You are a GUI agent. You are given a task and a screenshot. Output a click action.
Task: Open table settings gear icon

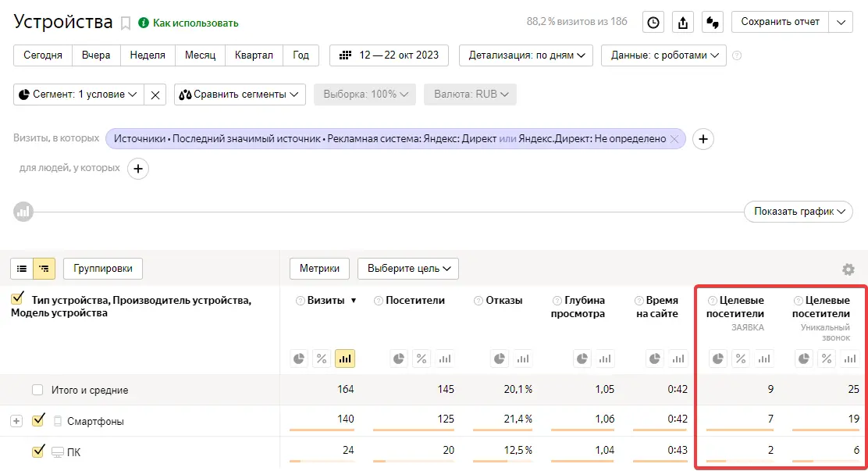click(x=848, y=269)
